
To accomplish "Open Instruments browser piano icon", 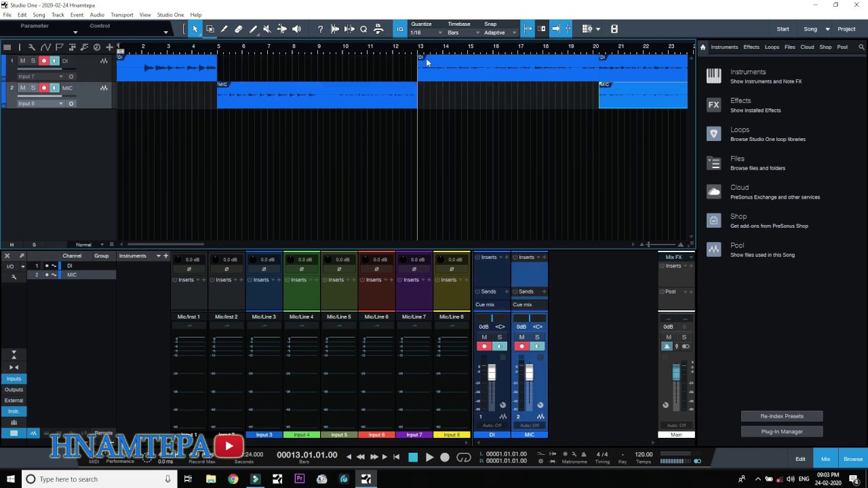I will pos(713,76).
